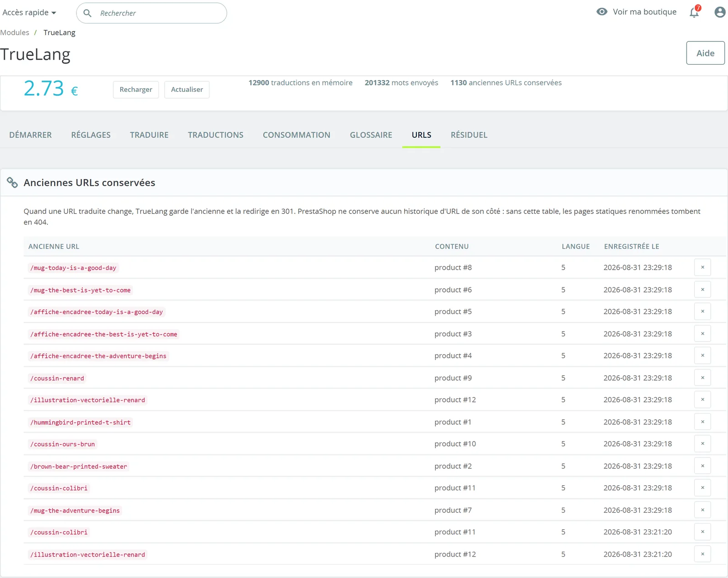This screenshot has width=728, height=578.
Task: Open the Accès rapide dropdown
Action: tap(29, 12)
